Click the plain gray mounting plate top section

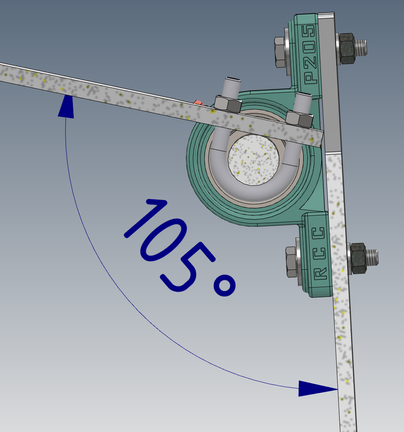[330, 83]
